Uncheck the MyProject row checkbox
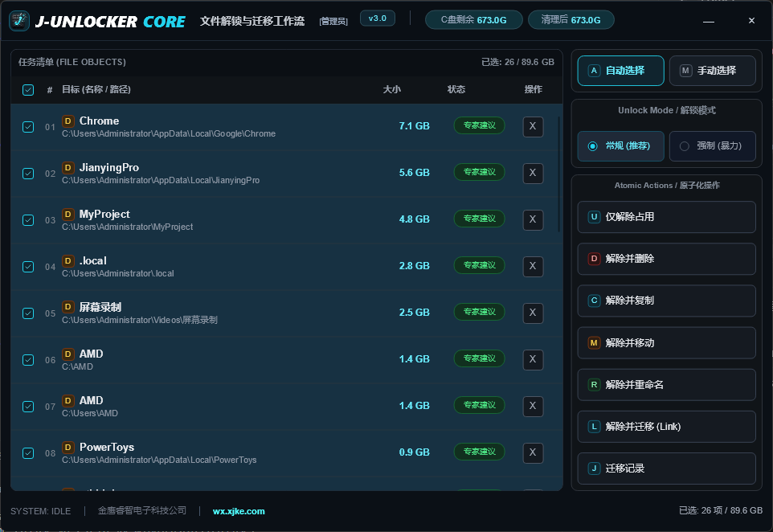 28,220
